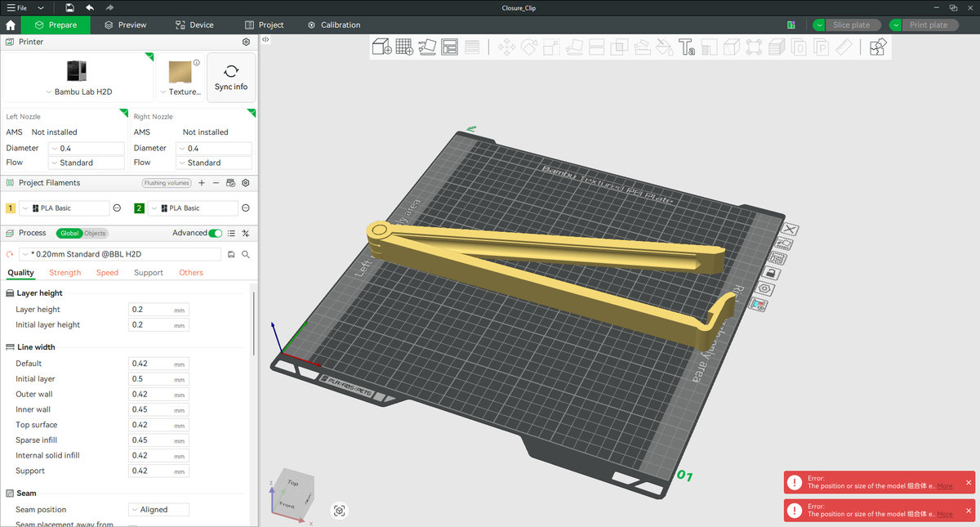The height and width of the screenshot is (527, 980).
Task: Open Seam position Aligned dropdown
Action: (x=158, y=510)
